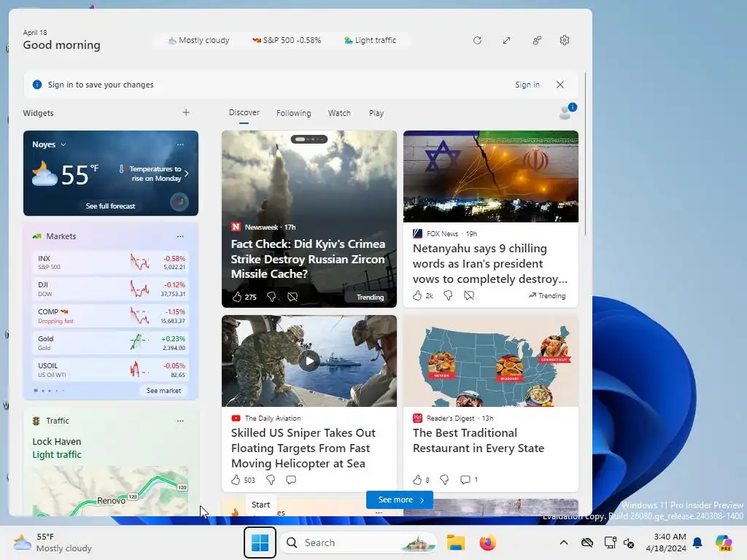Open File Explorer from taskbar
The height and width of the screenshot is (560, 747).
coord(456,542)
